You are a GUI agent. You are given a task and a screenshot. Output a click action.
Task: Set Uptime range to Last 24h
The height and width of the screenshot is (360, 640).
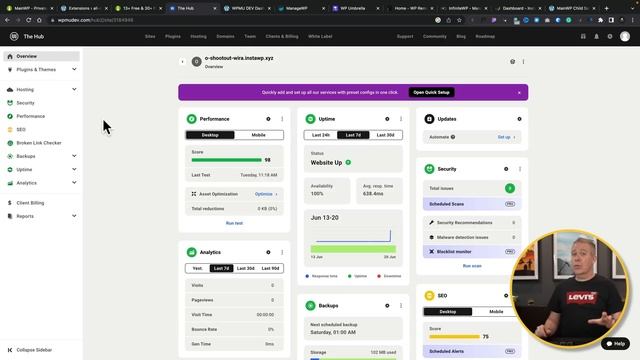click(x=321, y=135)
